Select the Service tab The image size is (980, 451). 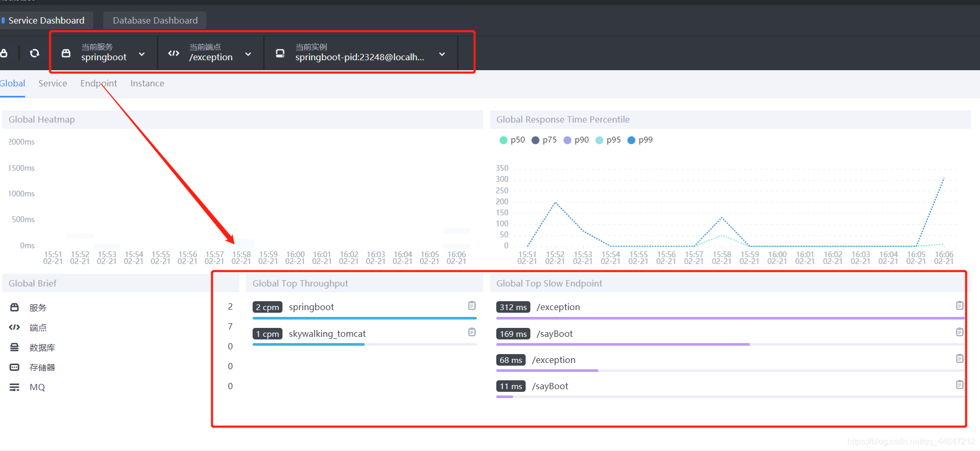[x=52, y=83]
